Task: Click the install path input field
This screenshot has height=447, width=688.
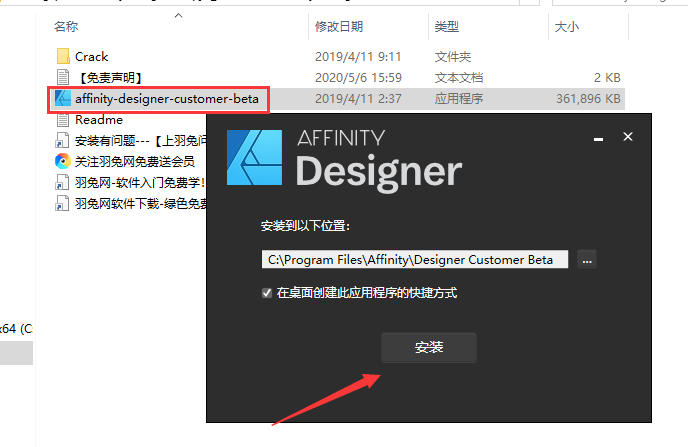Action: tap(415, 259)
